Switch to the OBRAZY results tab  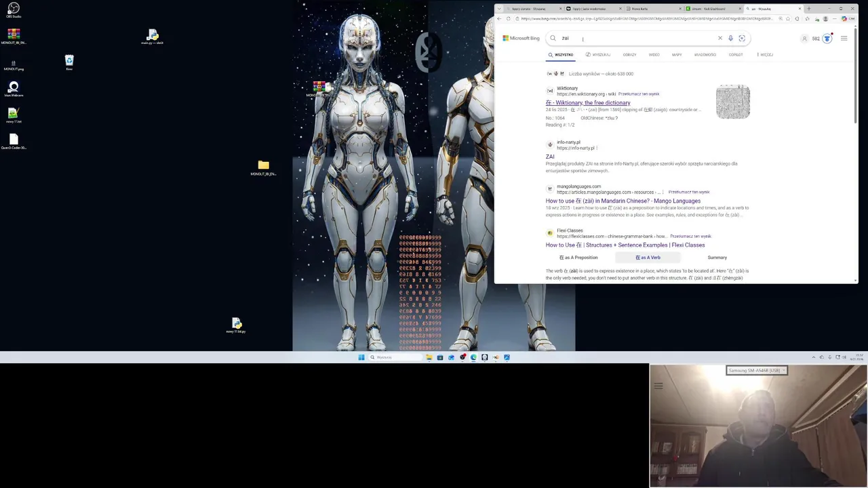(629, 55)
